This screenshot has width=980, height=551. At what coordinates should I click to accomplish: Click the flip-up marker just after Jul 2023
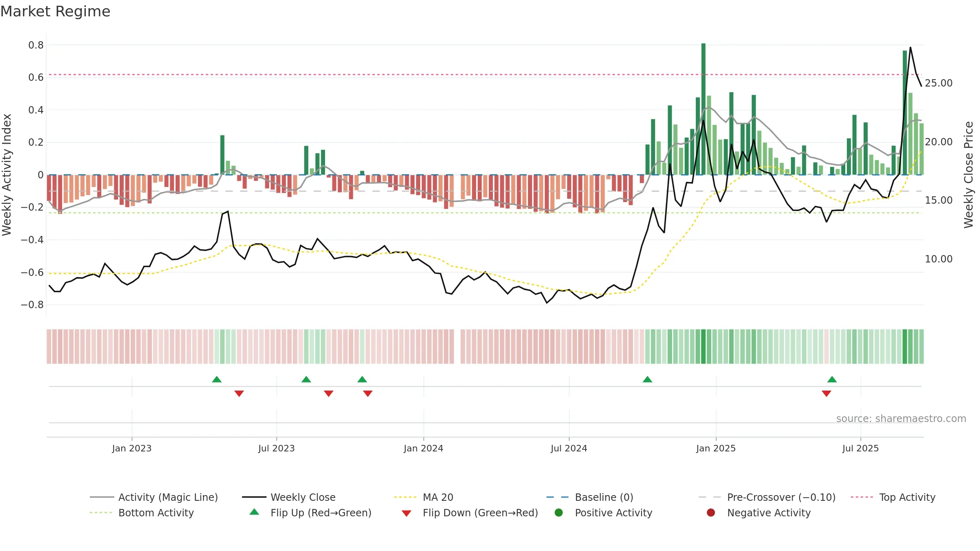pos(306,379)
